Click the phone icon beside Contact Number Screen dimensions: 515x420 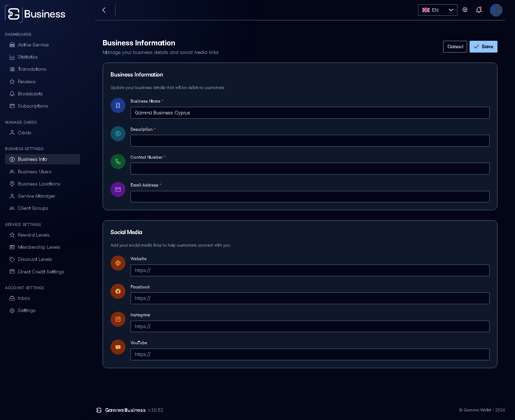[118, 162]
